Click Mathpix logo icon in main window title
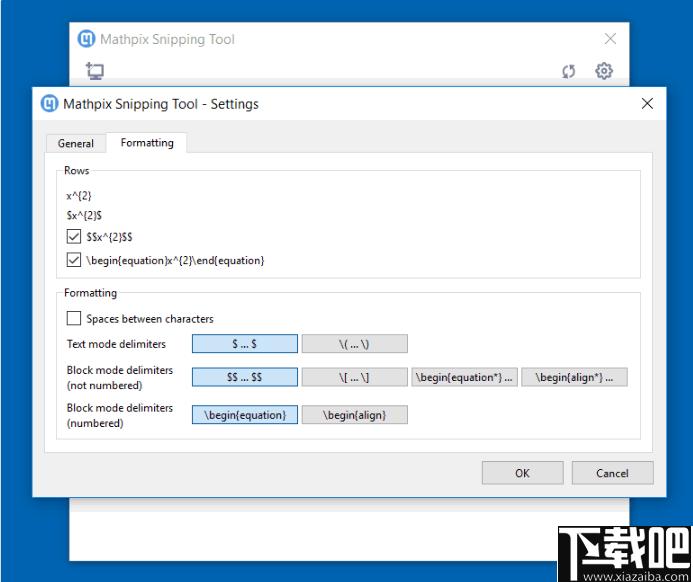693x582 pixels. pyautogui.click(x=86, y=39)
